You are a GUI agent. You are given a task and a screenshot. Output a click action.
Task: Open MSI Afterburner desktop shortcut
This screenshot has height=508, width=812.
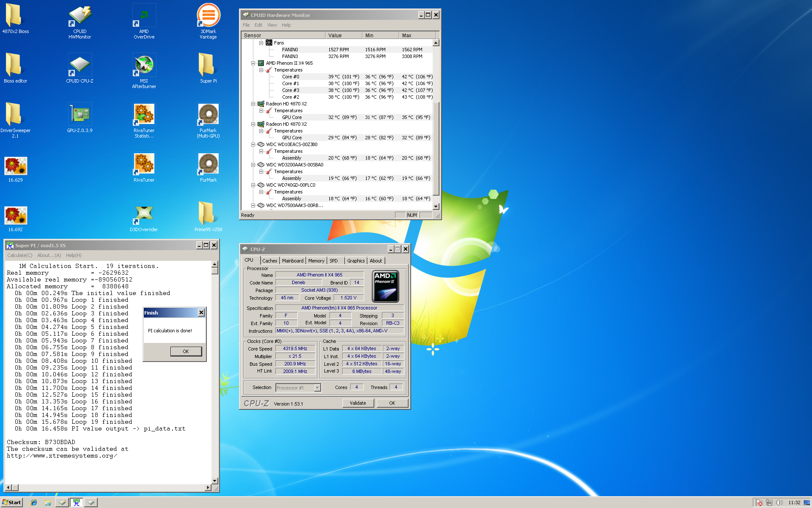[x=144, y=71]
